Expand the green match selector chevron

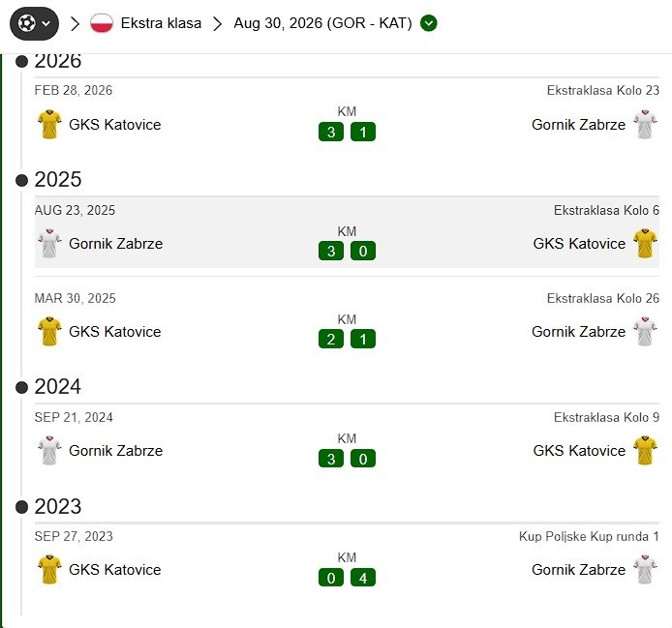429,23
